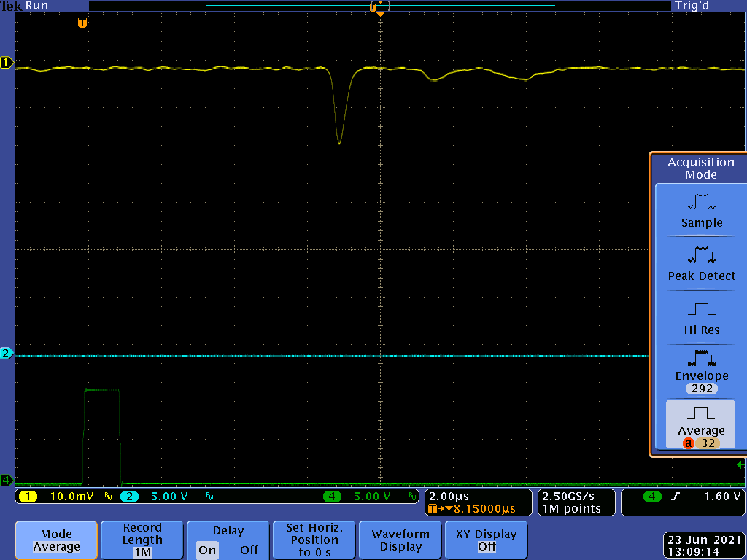Select the Envelope mode icon
Screen dimensions: 747x560
[701, 357]
